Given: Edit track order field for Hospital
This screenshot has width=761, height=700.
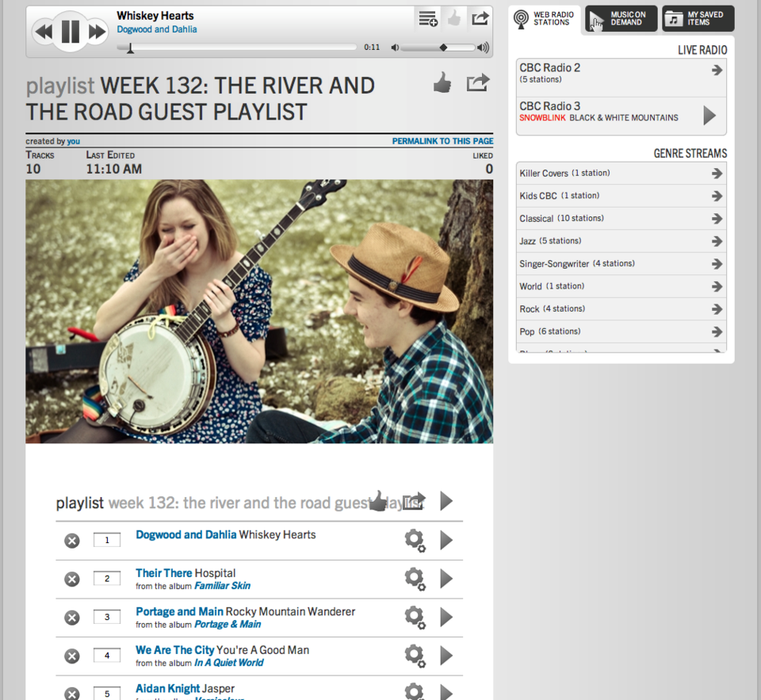Looking at the screenshot, I should [107, 579].
